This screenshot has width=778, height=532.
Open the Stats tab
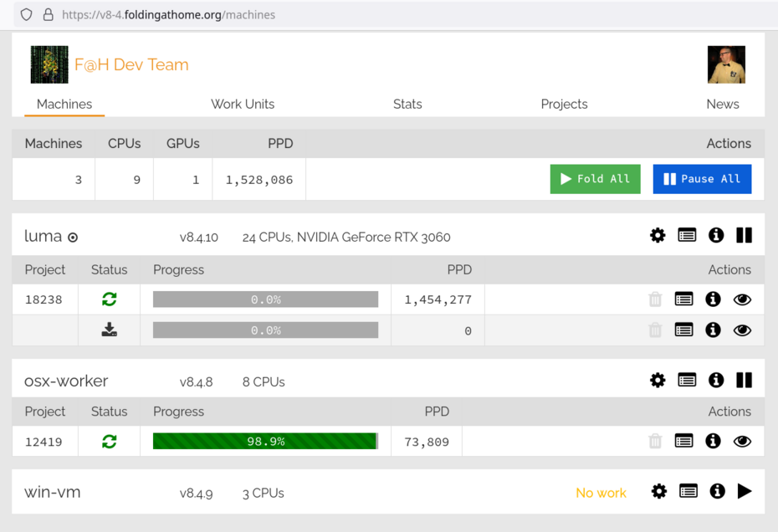tap(407, 105)
